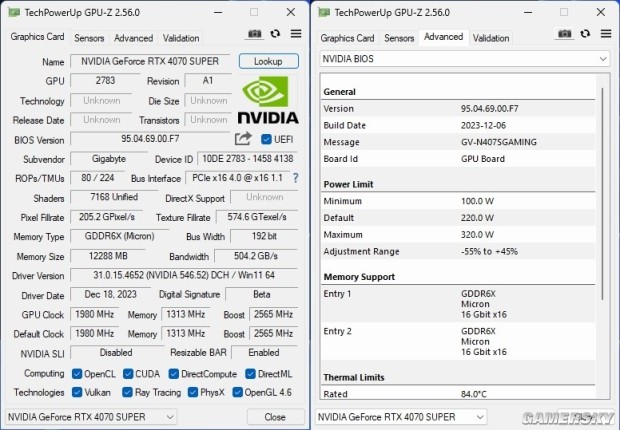Click GPU Clock 1980 MHz field
Screen dimensions: 620x430
point(95,314)
